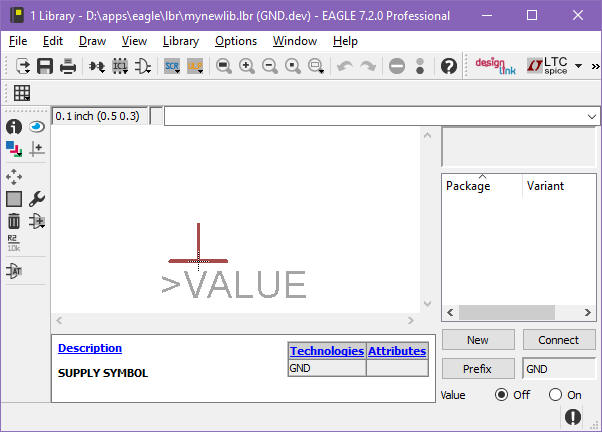The width and height of the screenshot is (602, 432).
Task: Open the Help question mark icon
Action: (449, 66)
